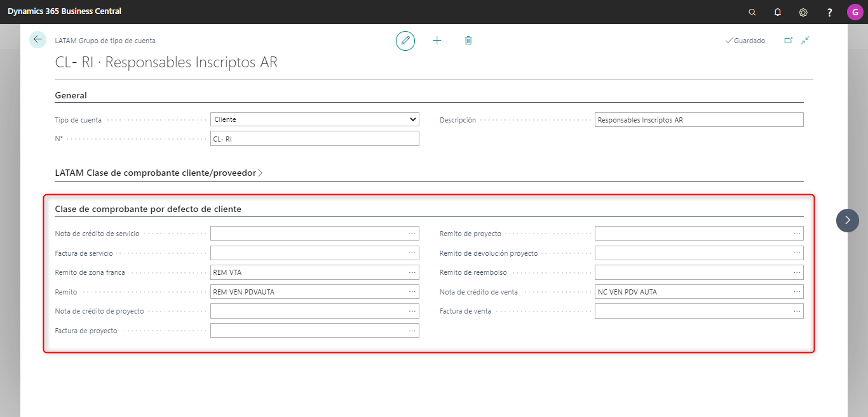Collapse the General section header
The width and height of the screenshot is (868, 417).
click(x=71, y=95)
